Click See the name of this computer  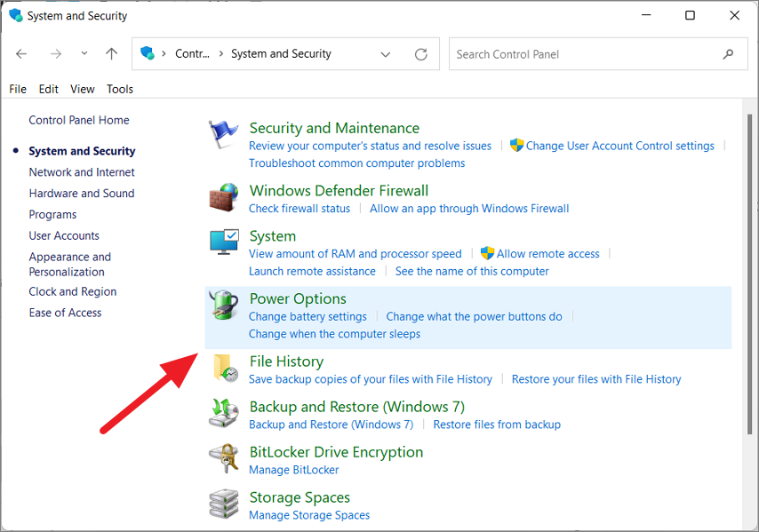coord(472,271)
